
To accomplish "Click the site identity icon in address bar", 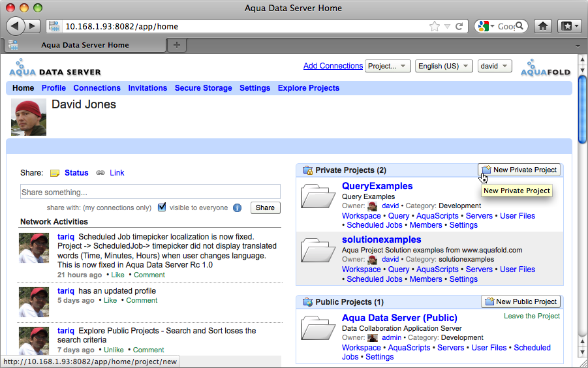I will pos(54,26).
